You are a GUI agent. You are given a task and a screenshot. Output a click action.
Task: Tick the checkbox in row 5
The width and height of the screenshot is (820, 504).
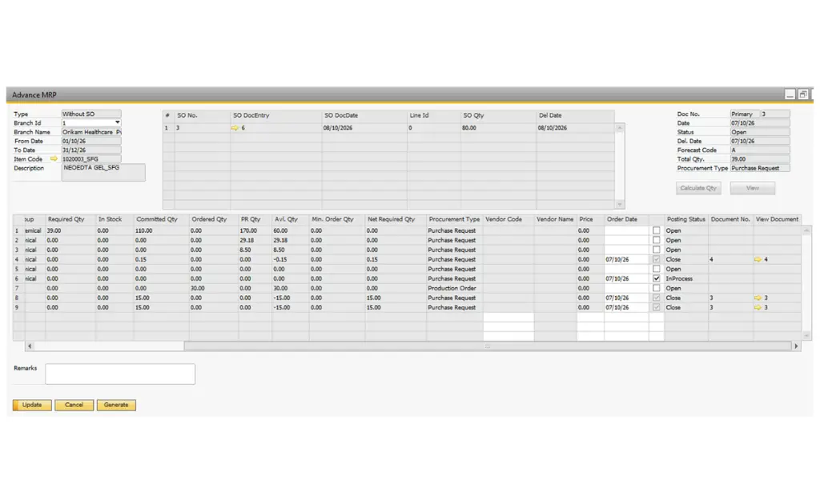click(657, 269)
